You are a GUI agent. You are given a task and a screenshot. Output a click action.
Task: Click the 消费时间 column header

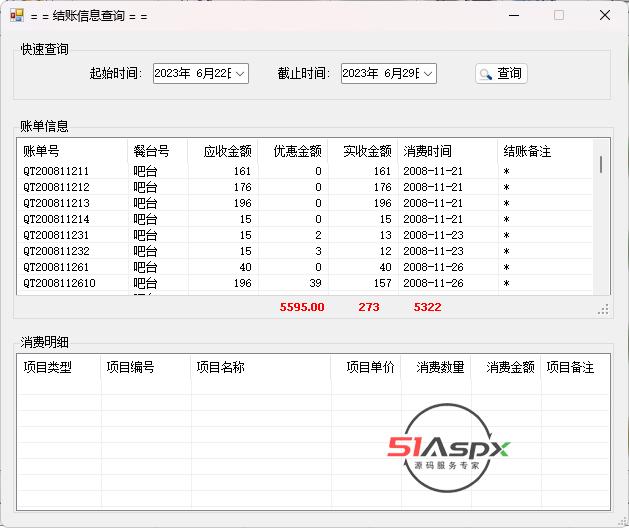click(x=427, y=151)
